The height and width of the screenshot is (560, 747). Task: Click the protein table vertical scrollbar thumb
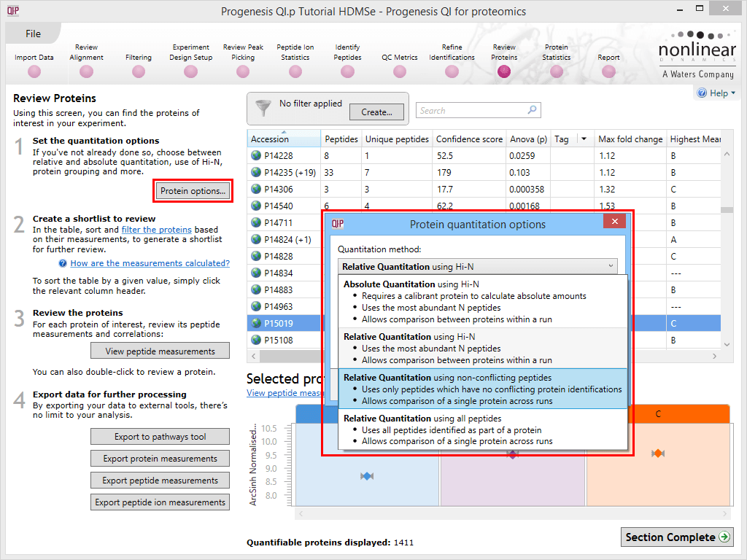[727, 210]
